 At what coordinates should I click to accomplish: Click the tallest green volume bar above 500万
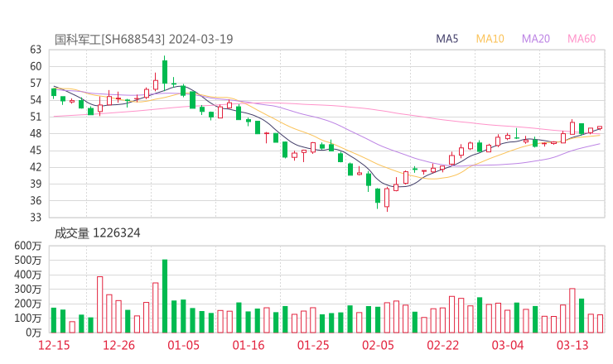[165, 296]
